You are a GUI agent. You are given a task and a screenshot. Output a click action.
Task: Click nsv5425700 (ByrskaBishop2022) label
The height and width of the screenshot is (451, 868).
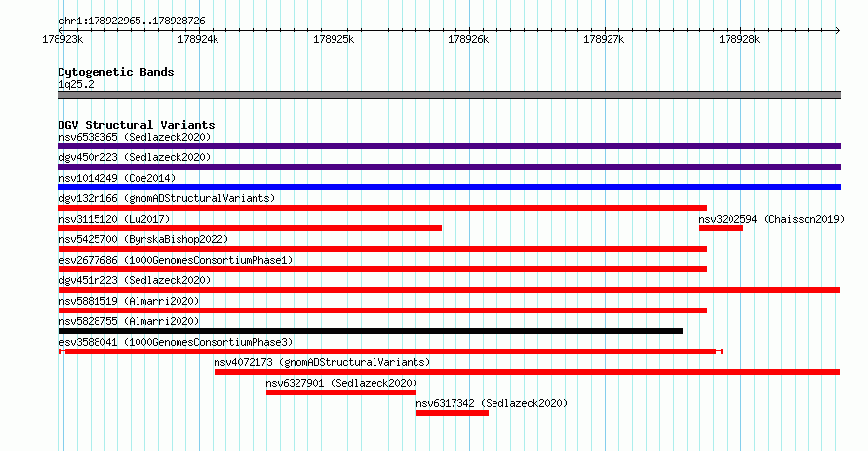click(143, 239)
